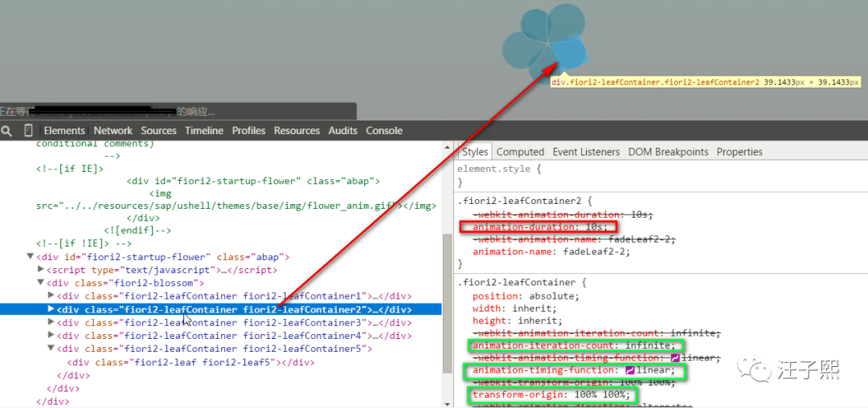Click the -webkit-animation-timing-function bezier swatch icon

click(675, 357)
